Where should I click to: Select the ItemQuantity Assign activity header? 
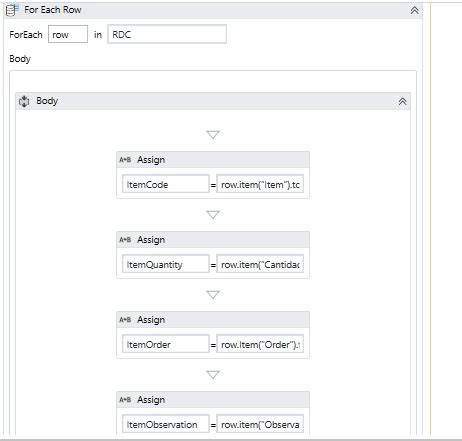(213, 240)
